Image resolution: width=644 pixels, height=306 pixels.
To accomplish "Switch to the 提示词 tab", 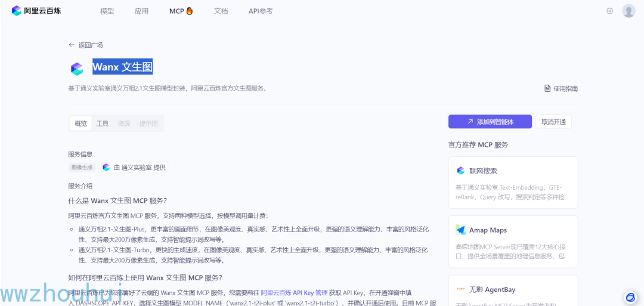I will (148, 123).
